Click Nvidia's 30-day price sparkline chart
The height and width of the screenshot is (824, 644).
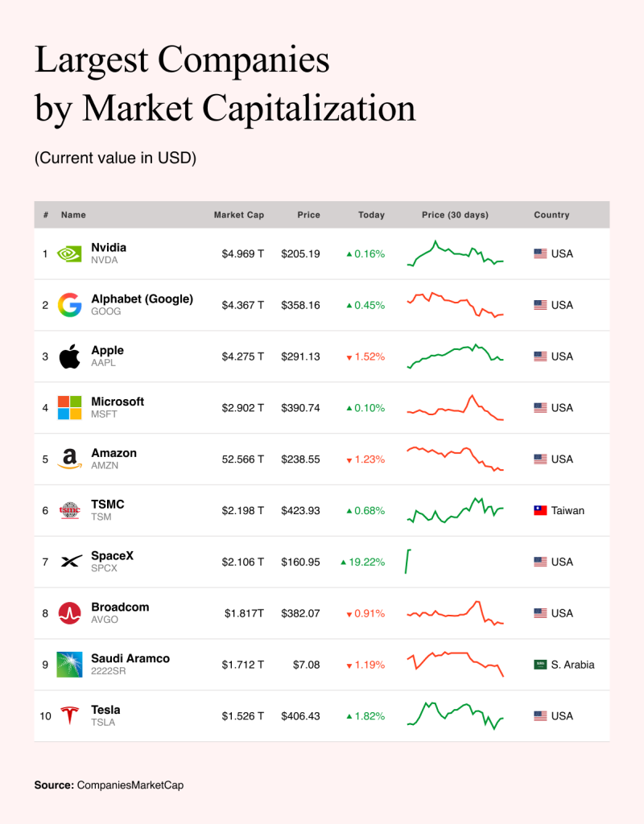tap(456, 253)
